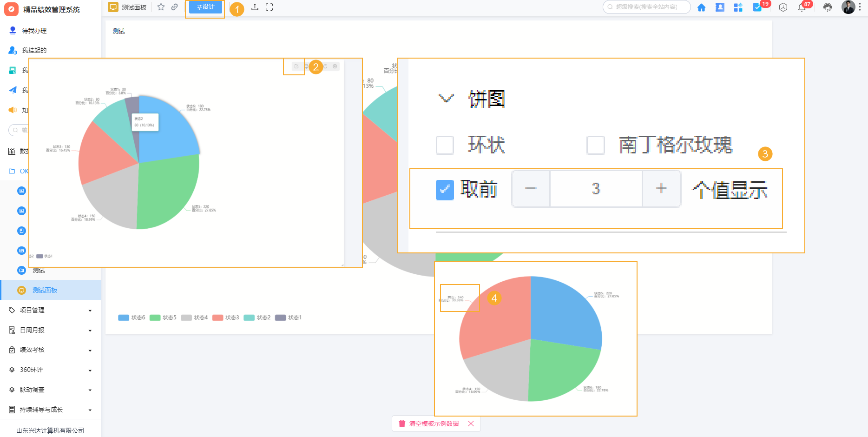Open notifications bell with 87 badge
Screen dimensions: 868x437
(802, 7)
